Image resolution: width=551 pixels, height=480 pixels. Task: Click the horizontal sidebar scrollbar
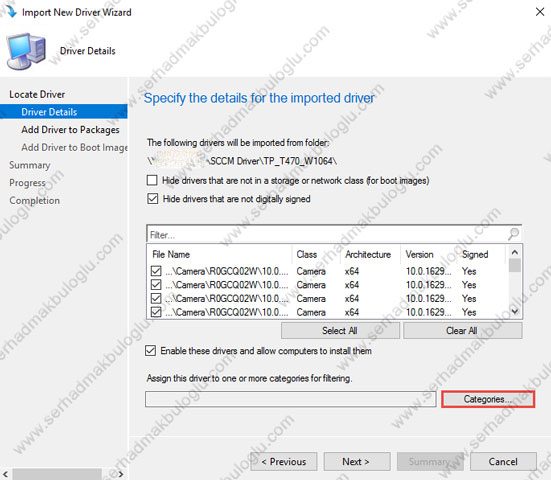(x=57, y=474)
